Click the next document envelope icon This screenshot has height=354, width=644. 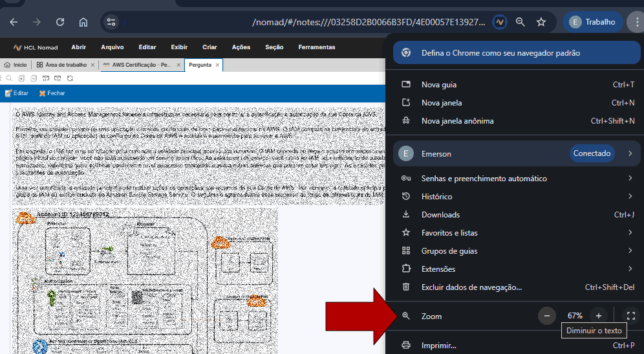58,78
